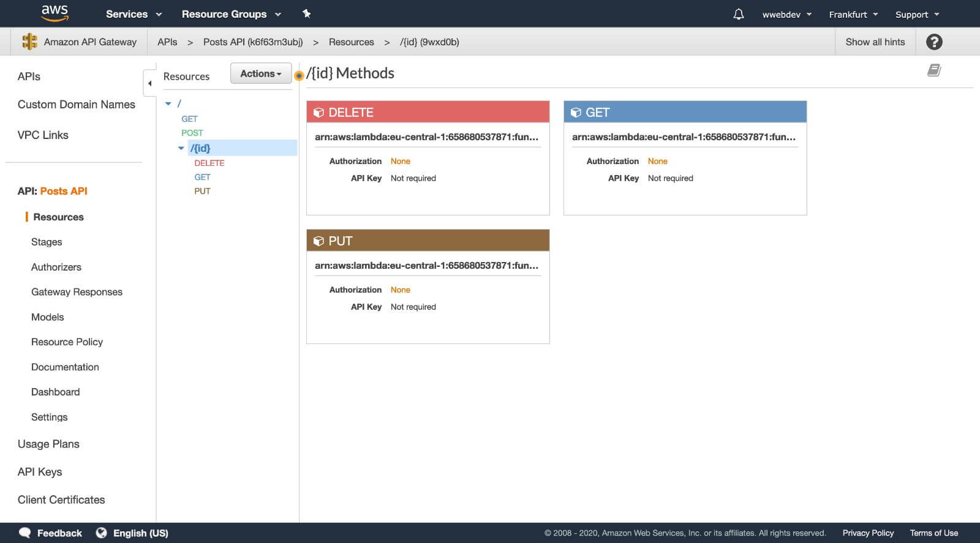Open Models section

[x=47, y=317]
